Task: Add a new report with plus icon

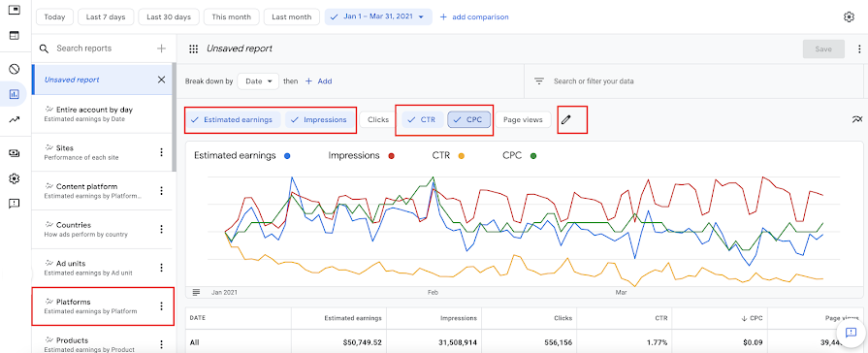Action: click(161, 48)
